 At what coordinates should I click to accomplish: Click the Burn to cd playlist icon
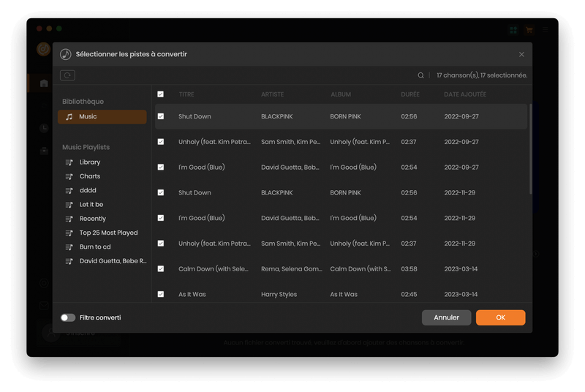point(69,247)
